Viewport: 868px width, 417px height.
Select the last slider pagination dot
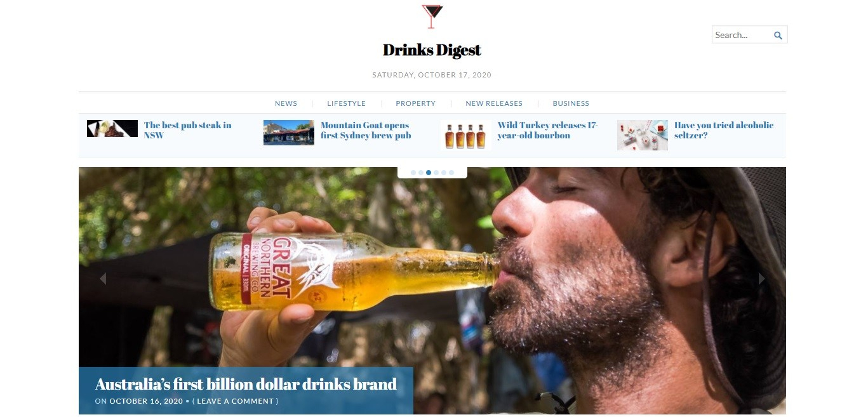tap(451, 173)
